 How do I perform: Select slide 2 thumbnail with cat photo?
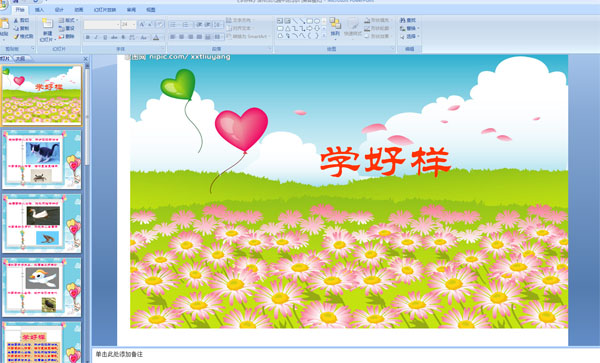point(42,159)
